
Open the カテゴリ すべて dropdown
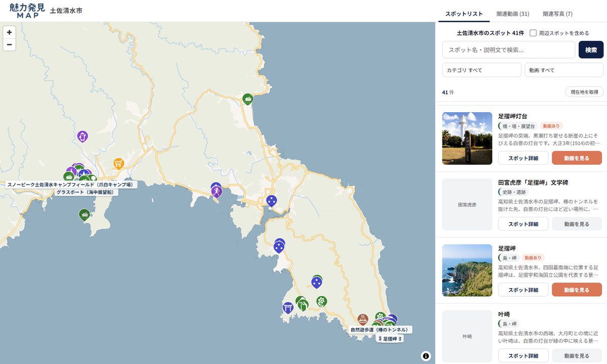(482, 70)
